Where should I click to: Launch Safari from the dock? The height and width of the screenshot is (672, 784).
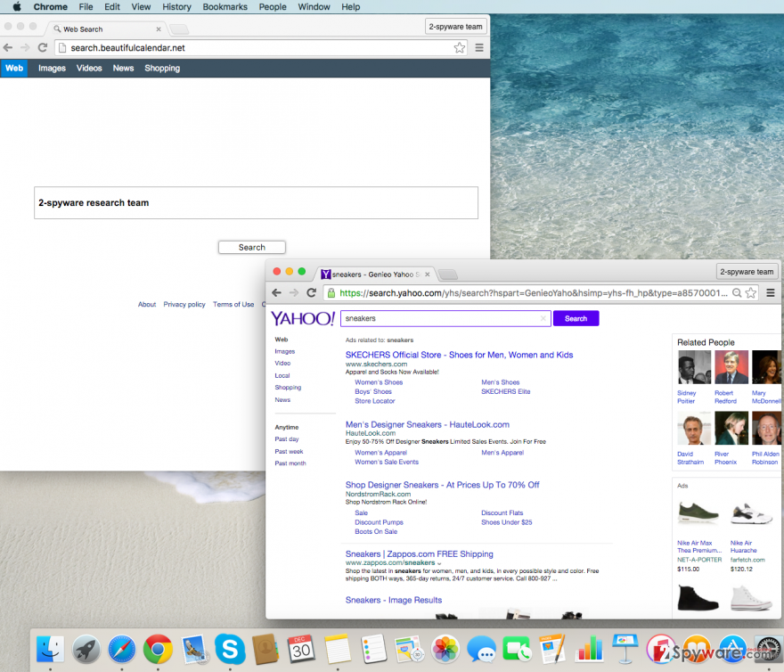[x=122, y=649]
